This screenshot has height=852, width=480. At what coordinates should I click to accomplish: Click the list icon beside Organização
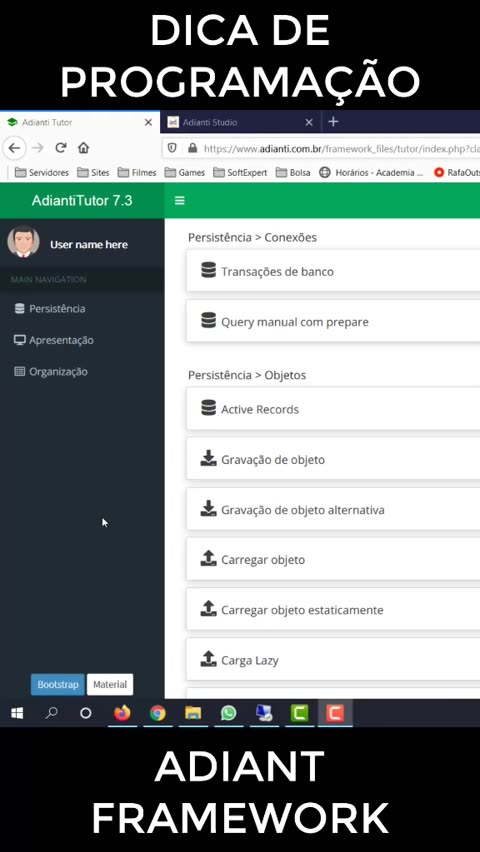(20, 372)
